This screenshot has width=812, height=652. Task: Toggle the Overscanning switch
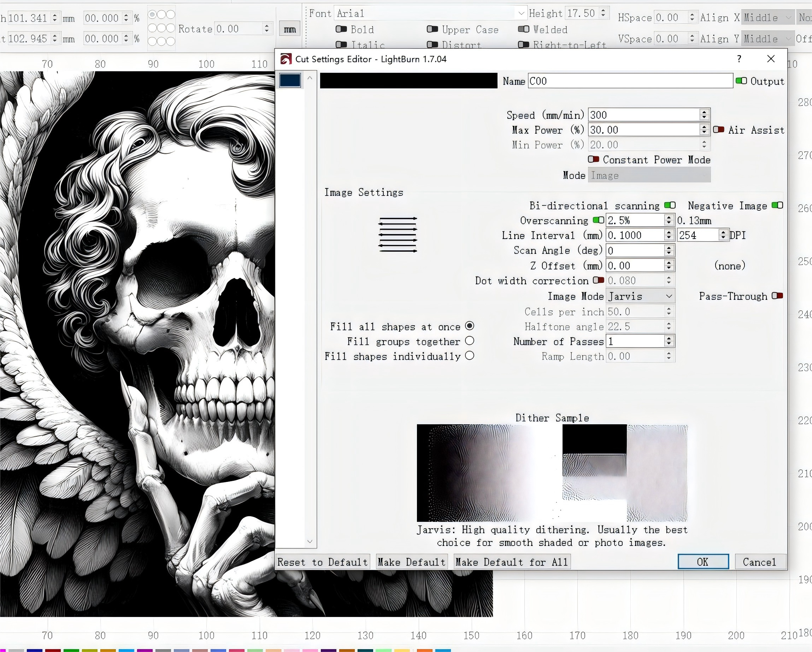599,220
